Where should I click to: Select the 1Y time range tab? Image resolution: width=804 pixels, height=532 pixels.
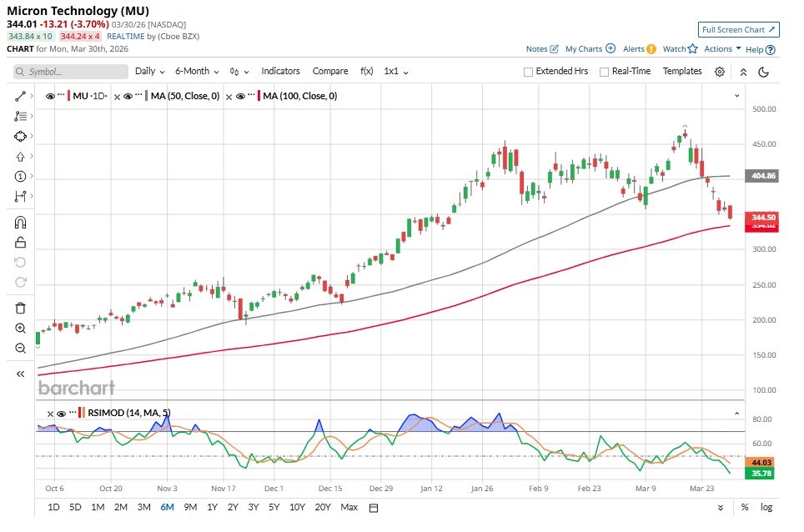tap(211, 507)
